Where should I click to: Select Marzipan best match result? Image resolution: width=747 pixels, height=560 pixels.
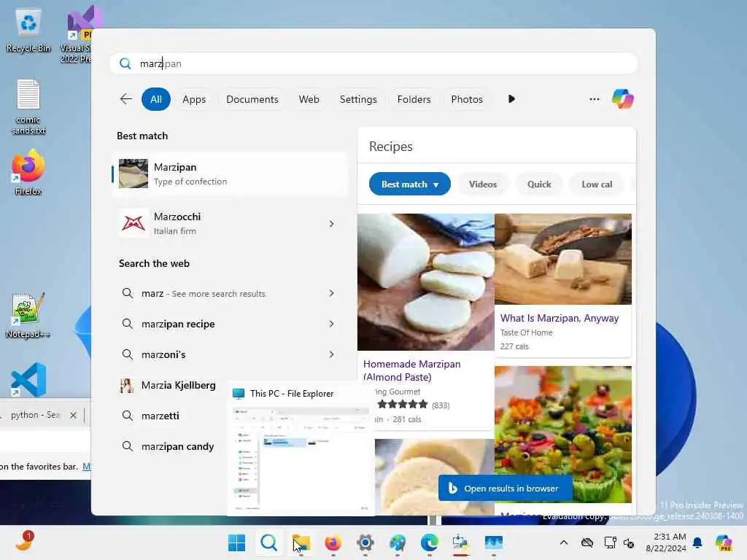tap(230, 174)
